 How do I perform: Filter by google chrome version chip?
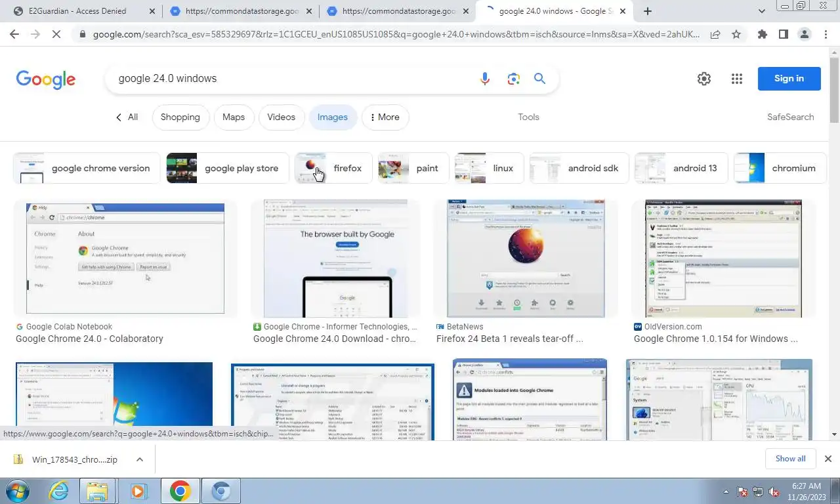(87, 169)
